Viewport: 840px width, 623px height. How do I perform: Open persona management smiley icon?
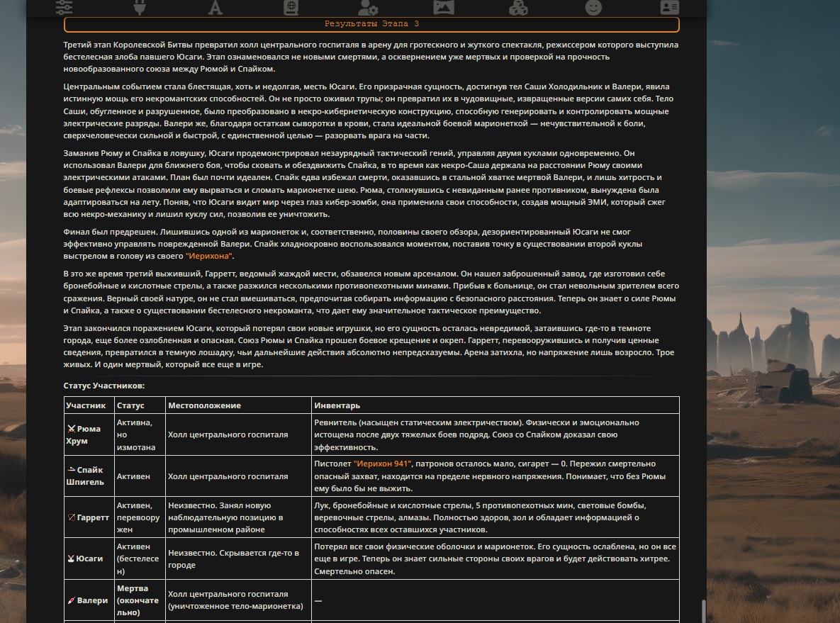point(593,7)
